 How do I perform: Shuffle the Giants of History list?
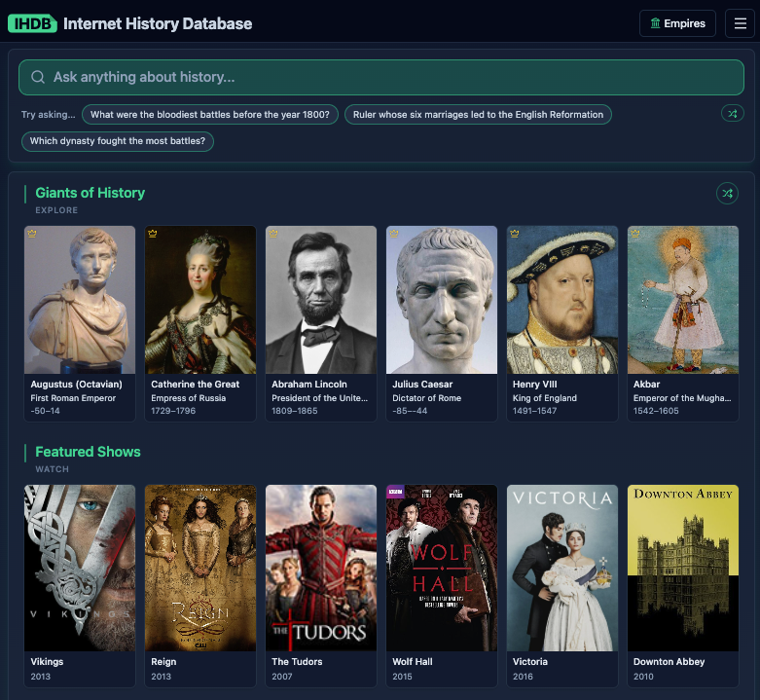(x=727, y=194)
